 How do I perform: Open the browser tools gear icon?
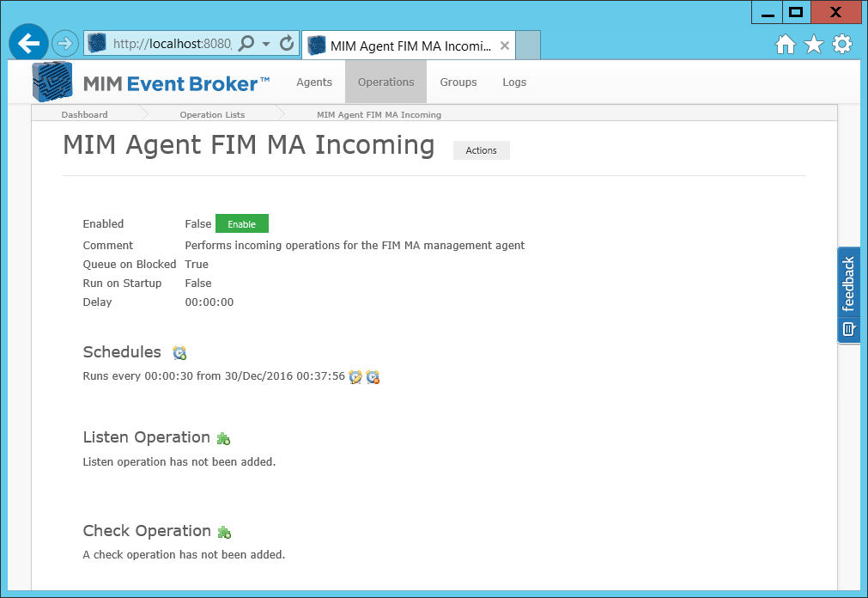click(842, 44)
